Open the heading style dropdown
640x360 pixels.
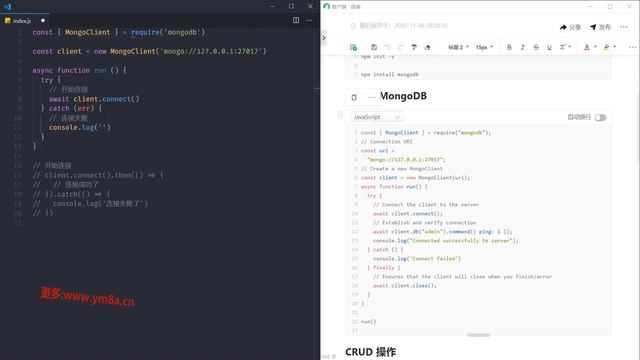click(458, 47)
